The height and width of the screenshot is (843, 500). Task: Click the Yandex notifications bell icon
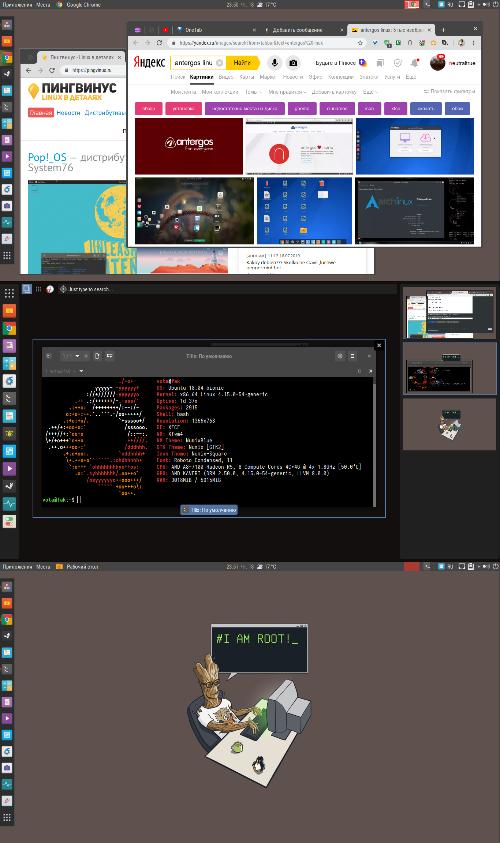(x=415, y=63)
